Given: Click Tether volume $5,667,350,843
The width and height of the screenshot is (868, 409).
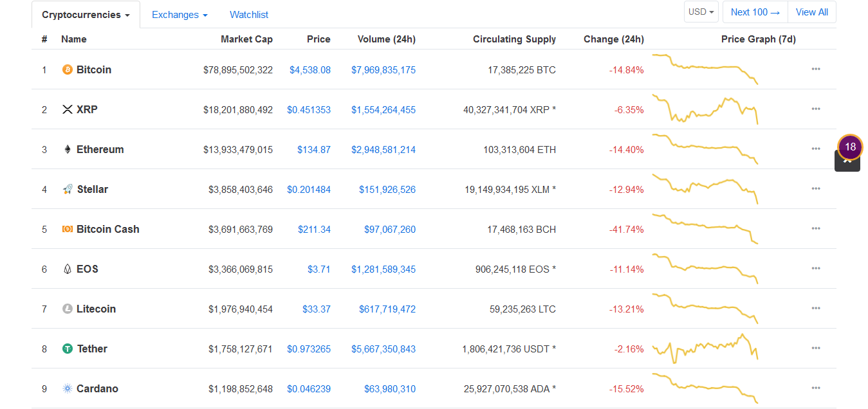Looking at the screenshot, I should click(383, 349).
